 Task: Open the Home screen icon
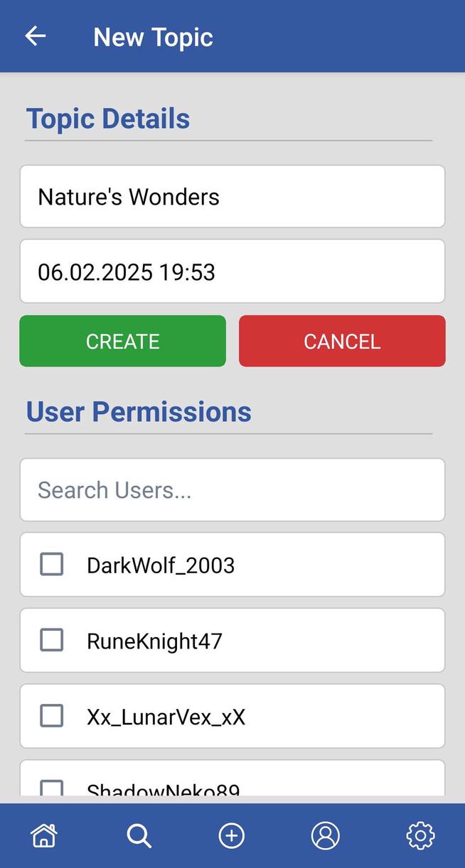click(x=43, y=835)
